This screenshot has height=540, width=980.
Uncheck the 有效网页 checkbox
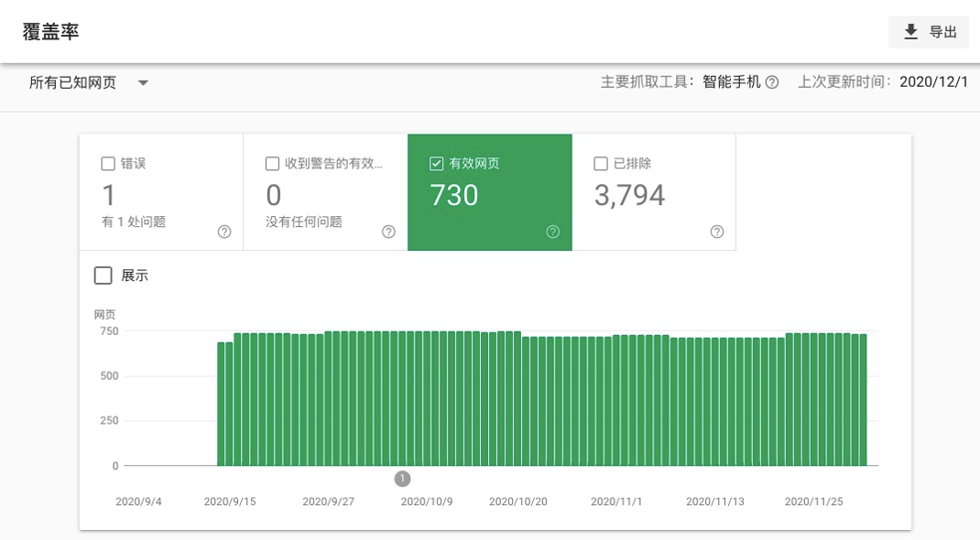(x=437, y=164)
